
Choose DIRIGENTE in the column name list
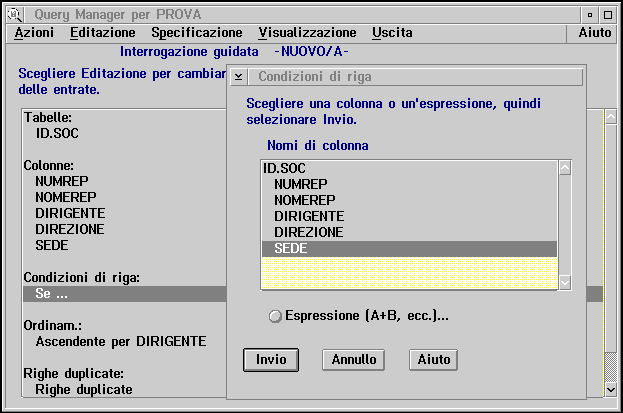point(309,217)
